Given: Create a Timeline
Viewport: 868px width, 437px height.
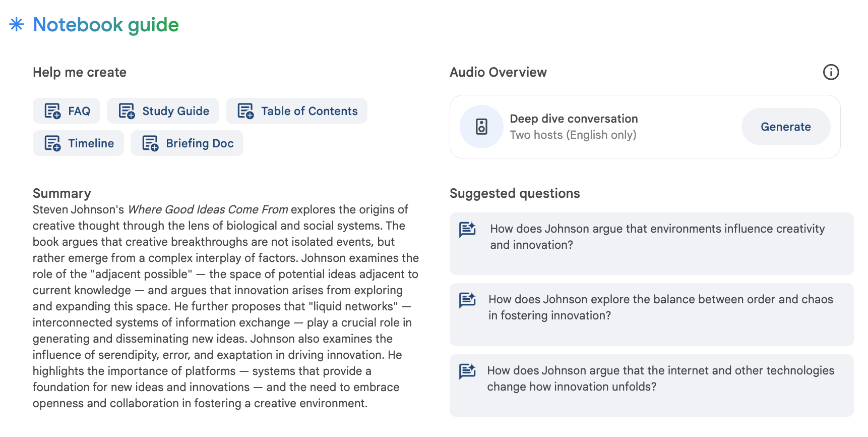Looking at the screenshot, I should click(x=78, y=143).
